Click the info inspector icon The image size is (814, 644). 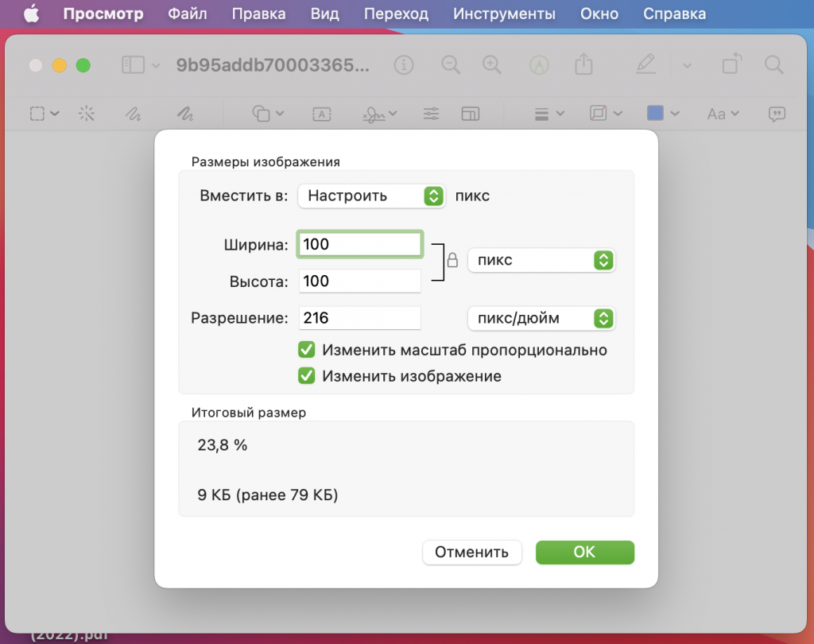coord(405,64)
